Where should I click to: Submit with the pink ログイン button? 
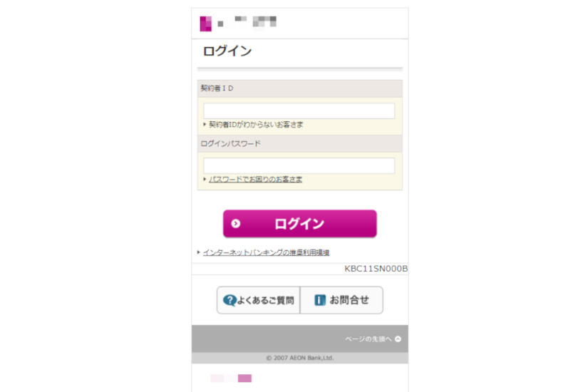300,224
